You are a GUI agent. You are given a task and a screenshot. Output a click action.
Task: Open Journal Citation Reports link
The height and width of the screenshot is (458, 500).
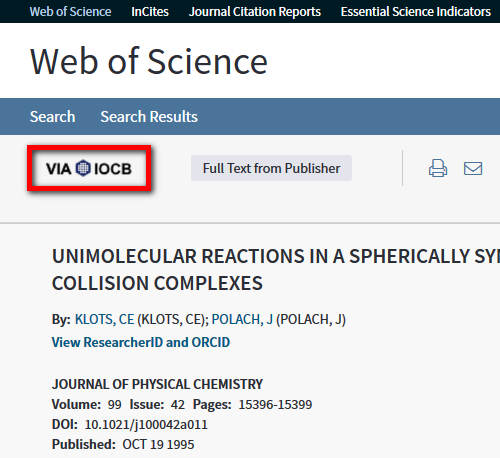click(x=255, y=12)
